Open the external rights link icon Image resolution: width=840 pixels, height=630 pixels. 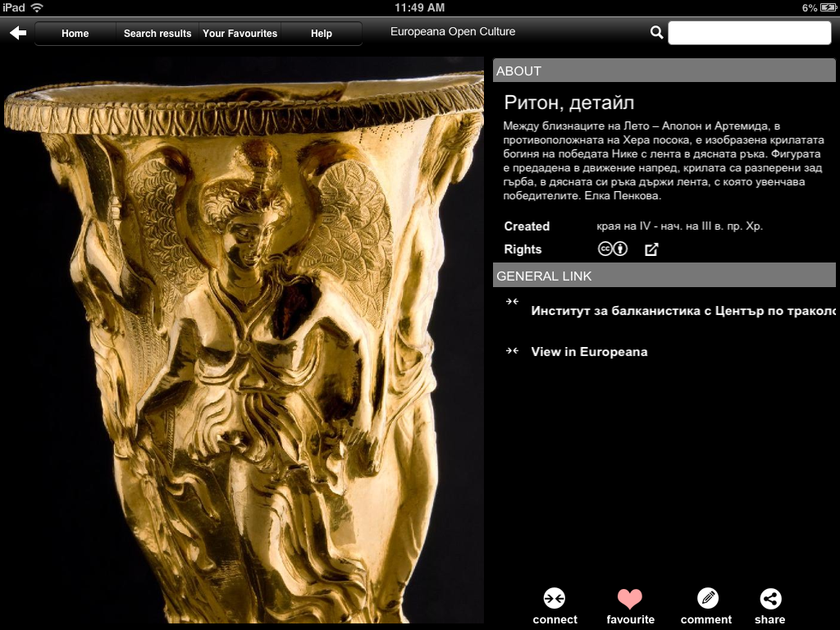click(651, 249)
